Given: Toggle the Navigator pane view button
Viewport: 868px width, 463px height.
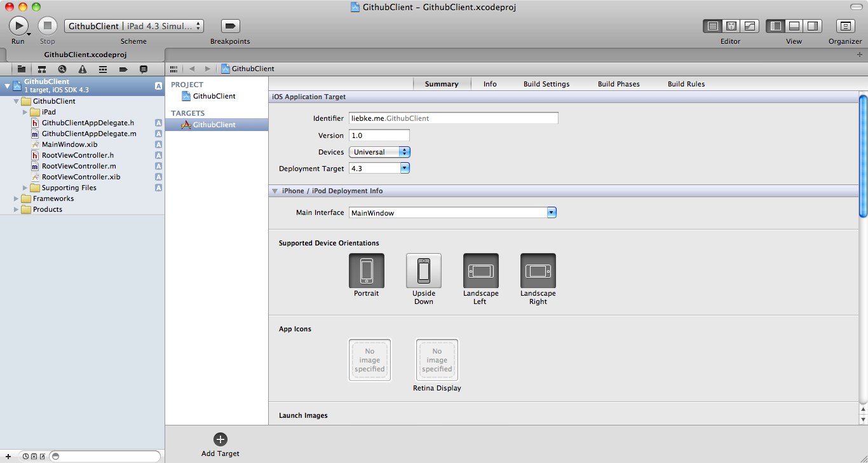Looking at the screenshot, I should [775, 26].
